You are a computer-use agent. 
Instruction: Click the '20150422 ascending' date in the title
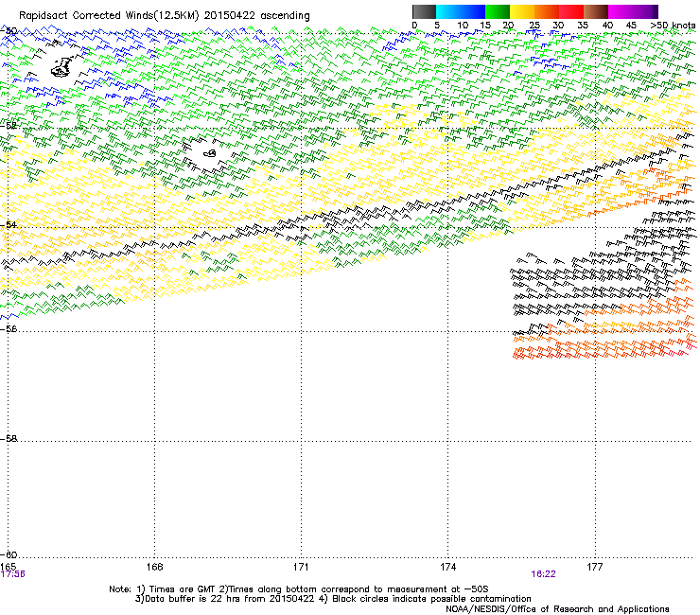tap(256, 16)
